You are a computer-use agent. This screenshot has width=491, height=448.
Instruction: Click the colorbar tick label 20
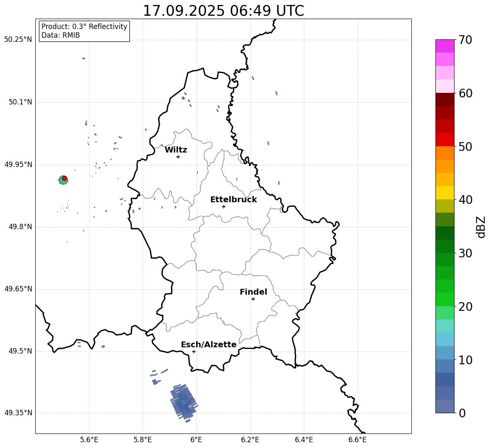coord(465,307)
